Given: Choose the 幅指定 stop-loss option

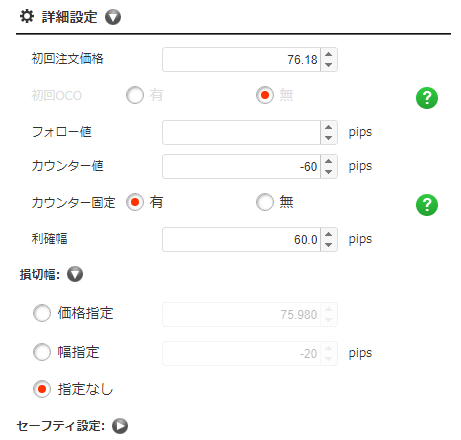Looking at the screenshot, I should point(42,352).
